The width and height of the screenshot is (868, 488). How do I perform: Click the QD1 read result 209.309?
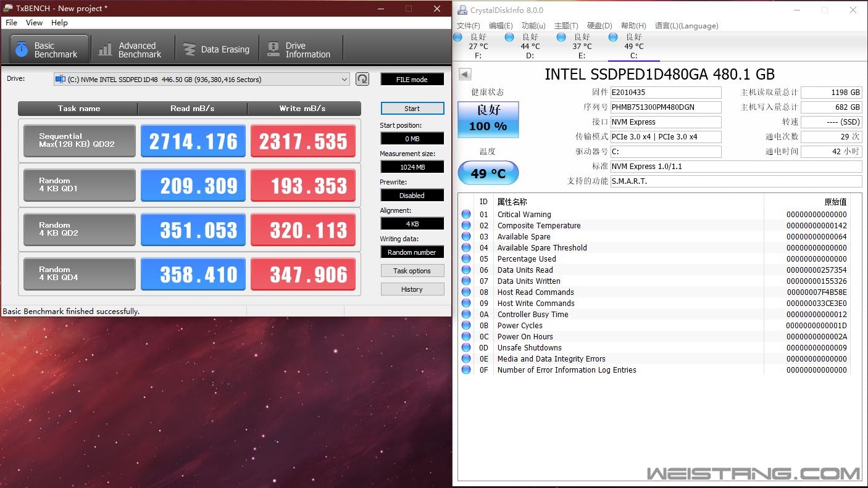pos(193,185)
